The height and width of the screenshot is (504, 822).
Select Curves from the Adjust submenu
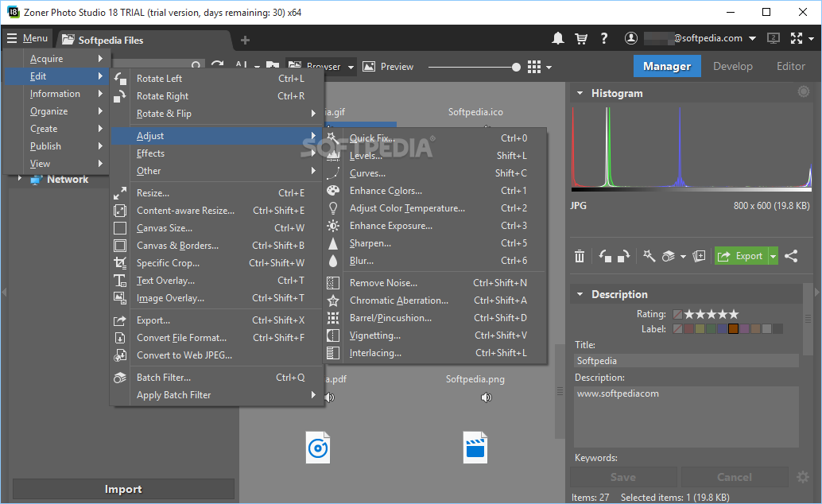click(434, 173)
